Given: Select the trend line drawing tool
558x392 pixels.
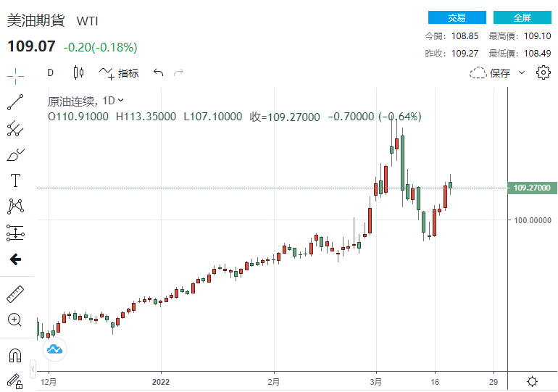Looking at the screenshot, I should click(15, 101).
